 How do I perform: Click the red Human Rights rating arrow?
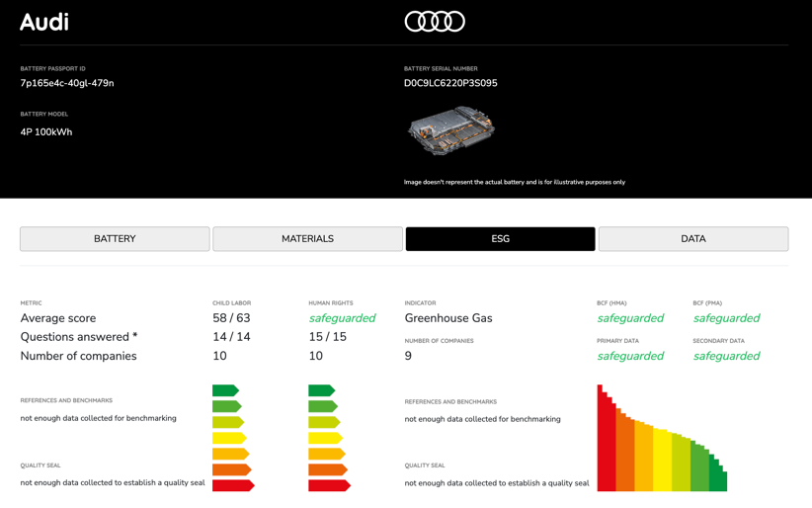click(x=328, y=485)
